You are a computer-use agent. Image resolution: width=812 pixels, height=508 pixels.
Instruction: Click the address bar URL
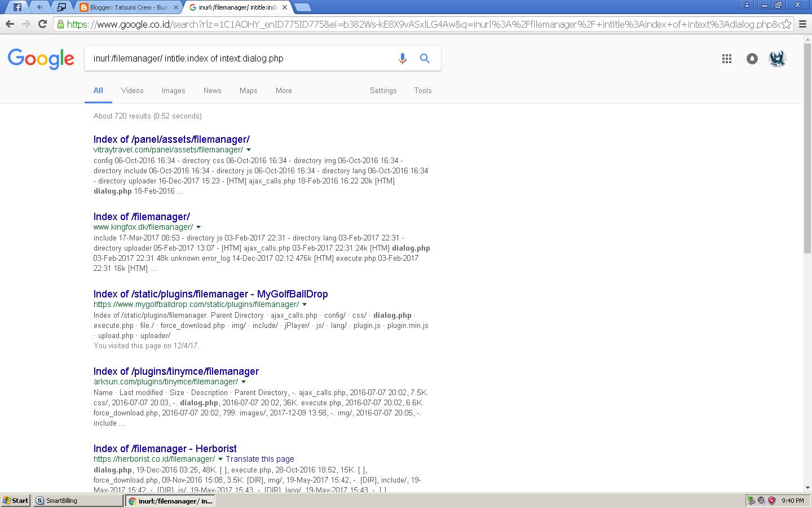(x=423, y=24)
